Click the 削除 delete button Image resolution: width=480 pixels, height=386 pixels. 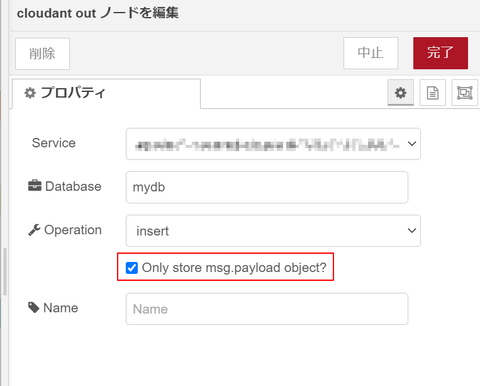pyautogui.click(x=42, y=54)
